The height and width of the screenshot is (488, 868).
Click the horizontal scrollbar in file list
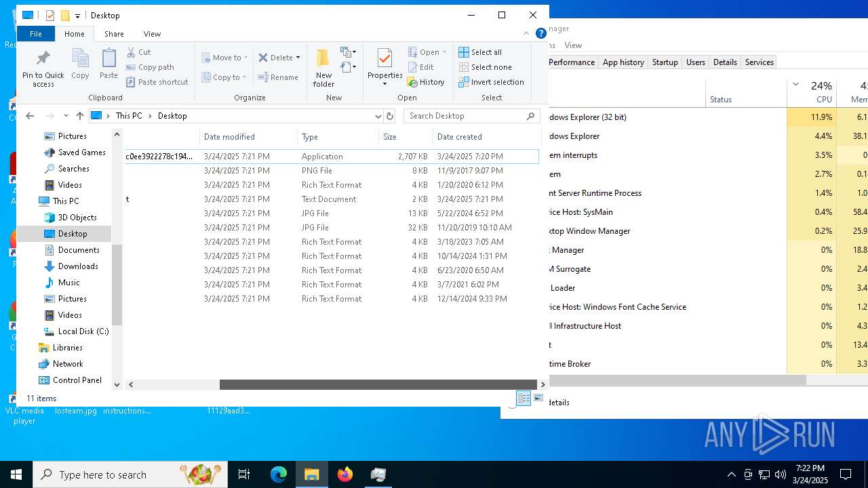tap(378, 384)
